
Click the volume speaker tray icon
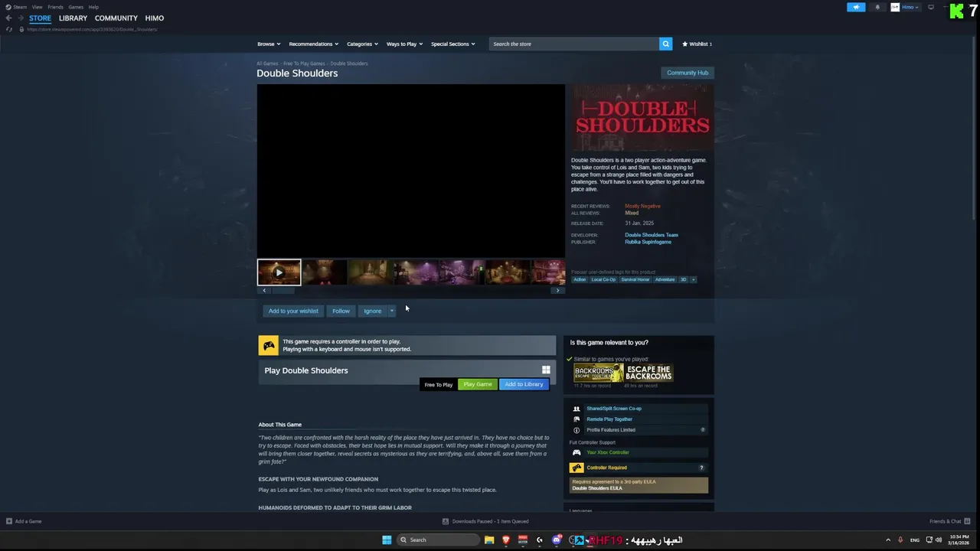pyautogui.click(x=939, y=540)
